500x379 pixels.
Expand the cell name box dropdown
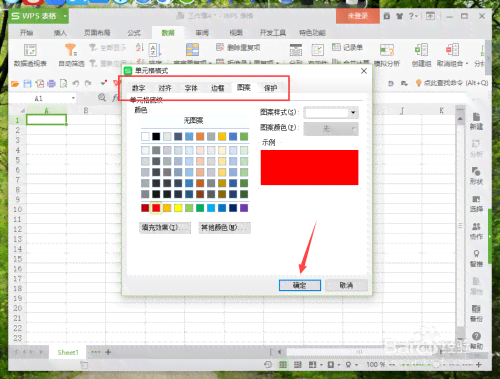[73, 98]
